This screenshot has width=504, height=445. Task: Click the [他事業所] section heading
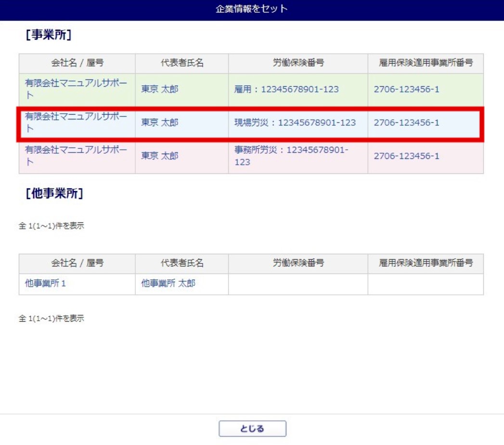pos(54,193)
